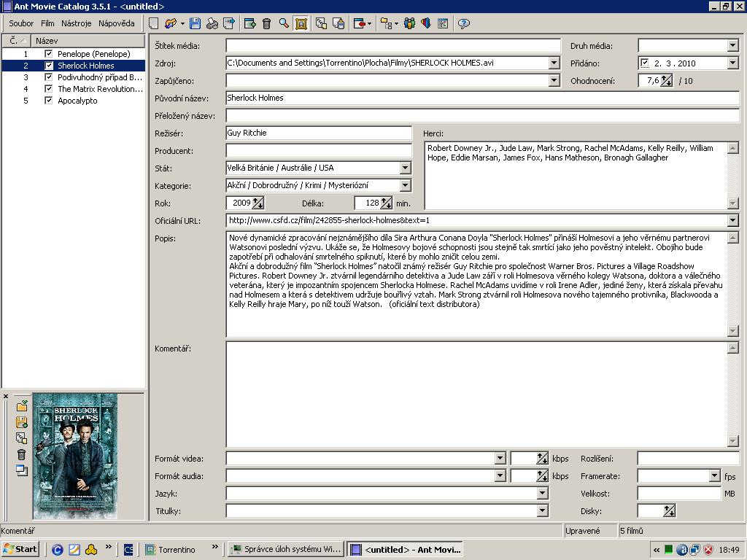The height and width of the screenshot is (560, 747).
Task: Toggle the checkbox in the Přidáno date field
Action: tap(645, 63)
